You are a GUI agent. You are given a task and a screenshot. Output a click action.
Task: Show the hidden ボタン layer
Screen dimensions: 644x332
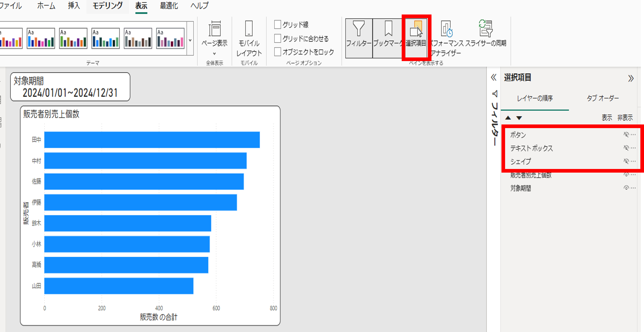pyautogui.click(x=626, y=135)
